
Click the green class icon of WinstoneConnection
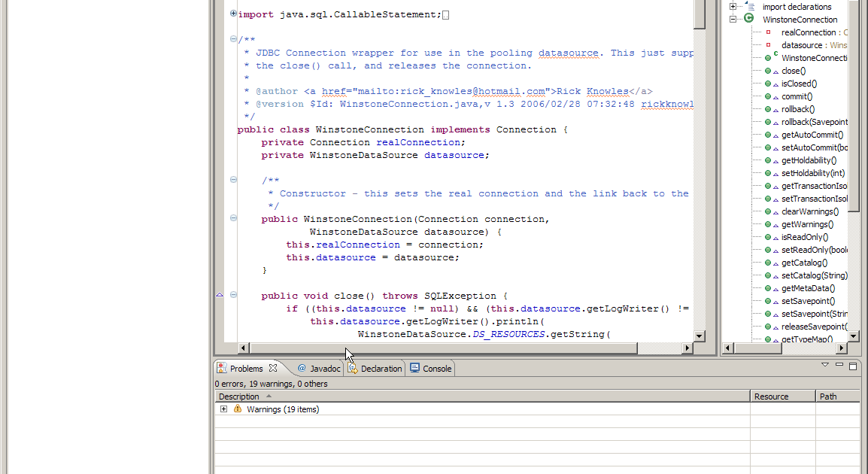749,18
